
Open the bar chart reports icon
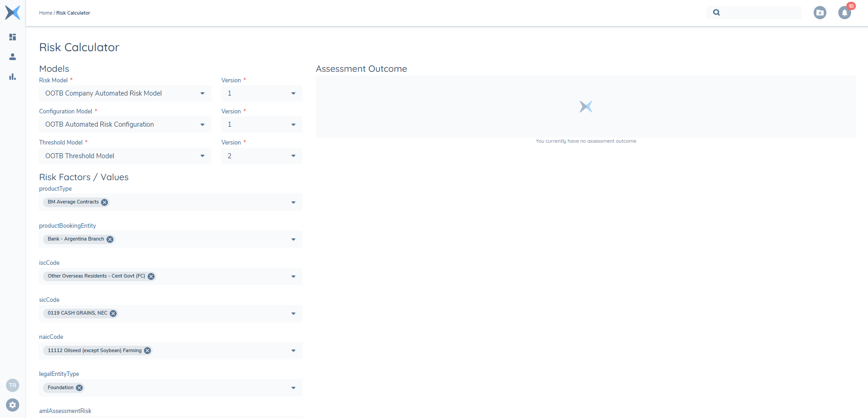[13, 77]
